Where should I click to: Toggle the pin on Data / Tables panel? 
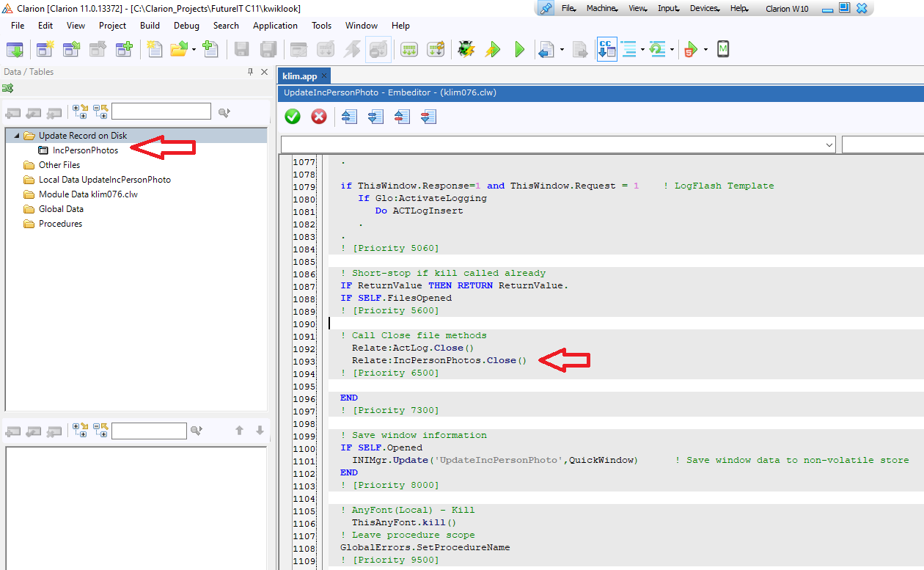[x=250, y=72]
